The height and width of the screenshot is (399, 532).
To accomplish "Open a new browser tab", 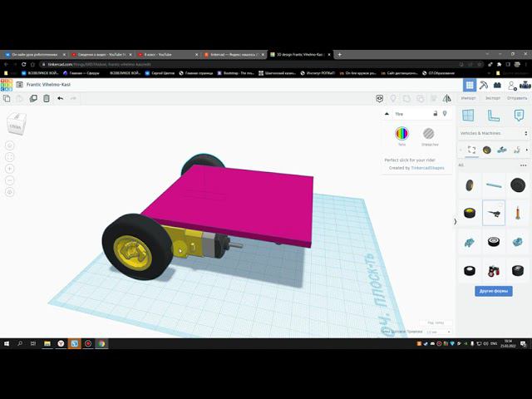I will pyautogui.click(x=340, y=55).
